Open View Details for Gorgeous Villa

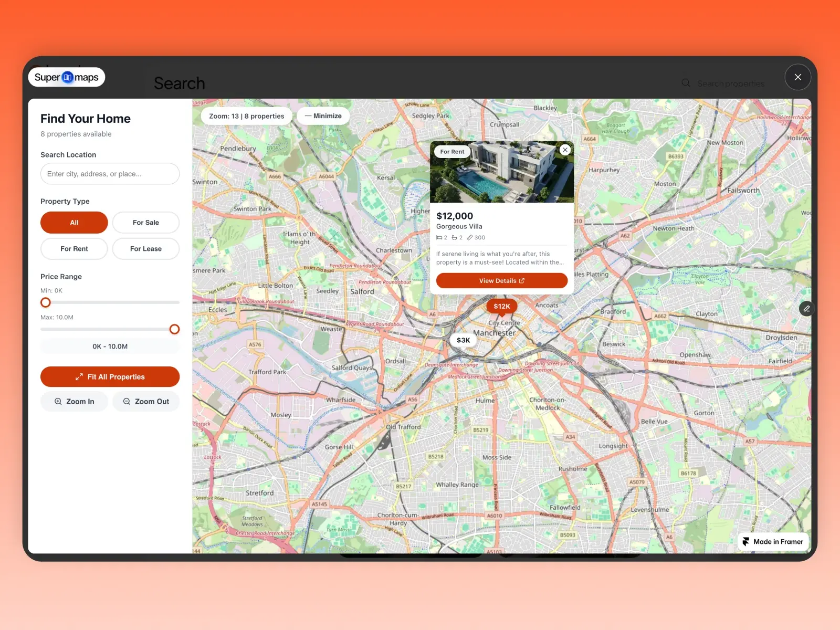(x=501, y=280)
